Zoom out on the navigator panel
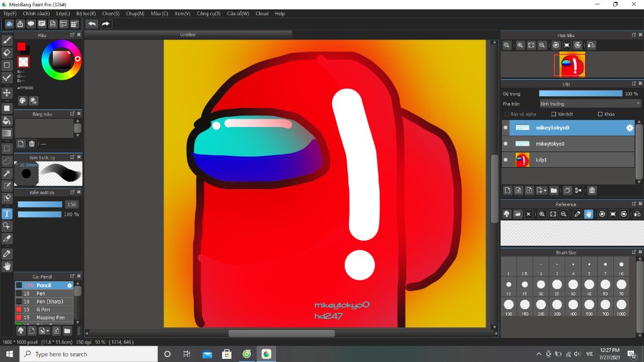644x362 pixels. 542,45
